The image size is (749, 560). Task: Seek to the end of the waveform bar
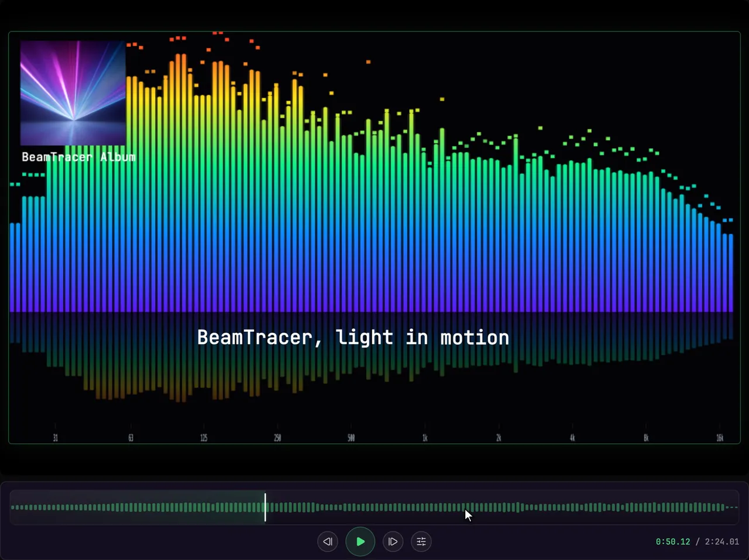[736, 507]
